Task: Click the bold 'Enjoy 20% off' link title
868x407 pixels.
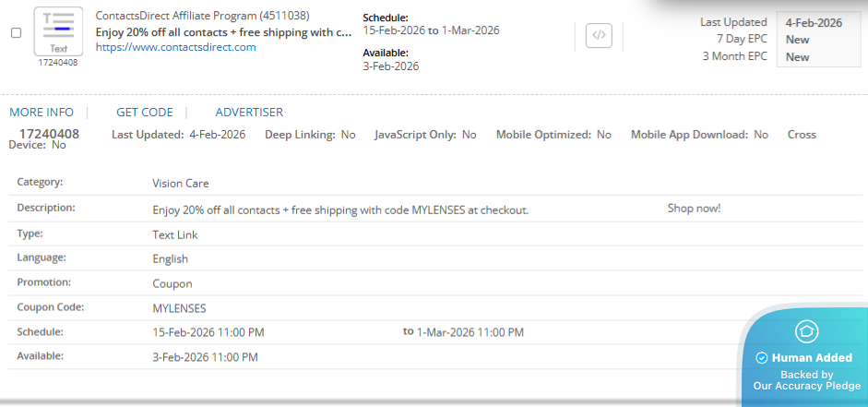Action: click(223, 32)
